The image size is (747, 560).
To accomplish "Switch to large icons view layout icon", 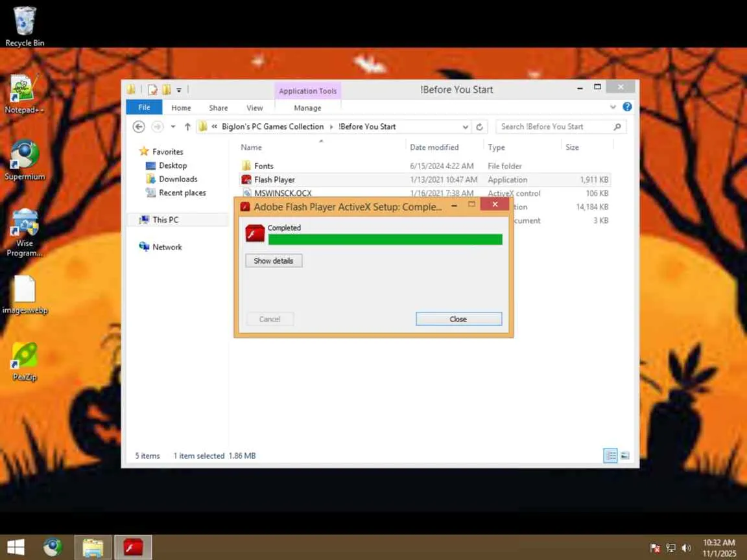I will 624,456.
